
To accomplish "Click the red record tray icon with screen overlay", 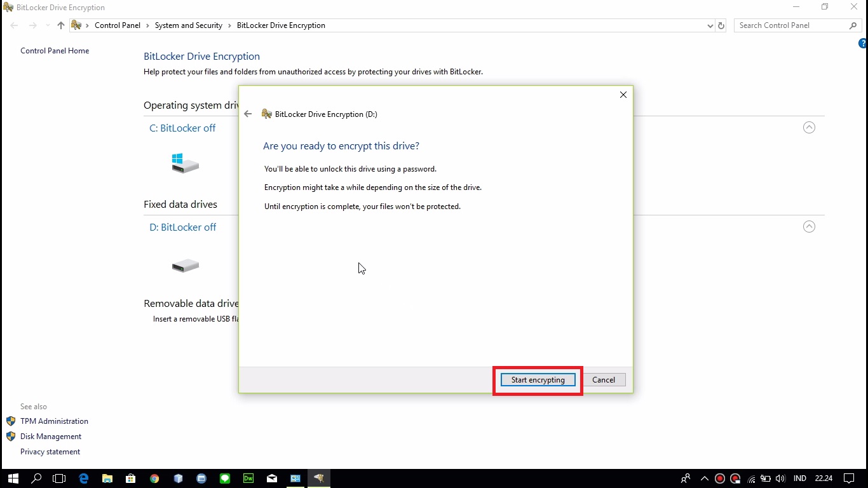I will tap(735, 478).
